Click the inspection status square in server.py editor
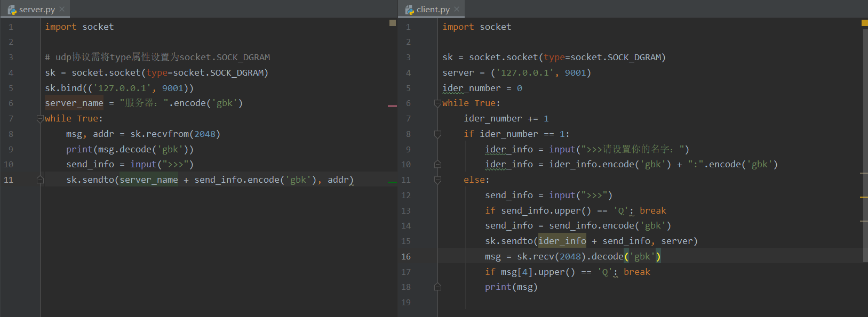Viewport: 868px width, 317px height. point(393,23)
